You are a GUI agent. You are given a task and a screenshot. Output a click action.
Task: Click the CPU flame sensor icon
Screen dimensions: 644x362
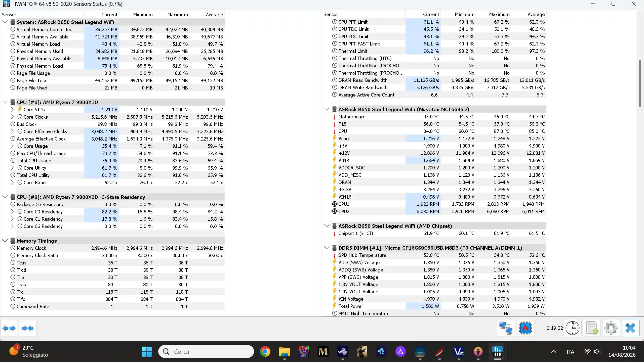[525, 328]
